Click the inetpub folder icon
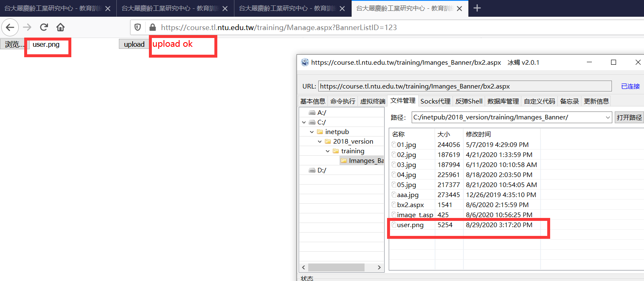This screenshot has height=281, width=644. click(320, 132)
